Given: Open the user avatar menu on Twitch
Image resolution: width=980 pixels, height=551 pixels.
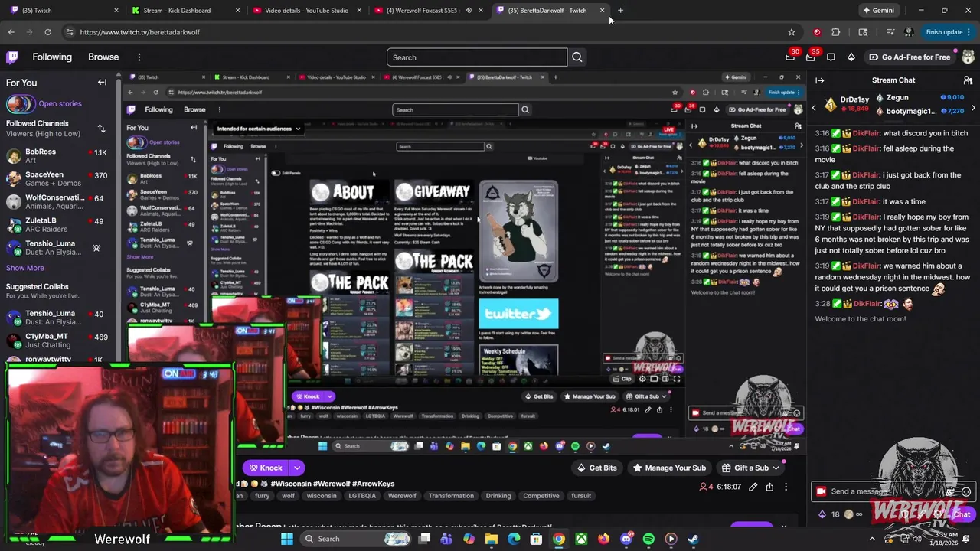Looking at the screenshot, I should point(968,57).
